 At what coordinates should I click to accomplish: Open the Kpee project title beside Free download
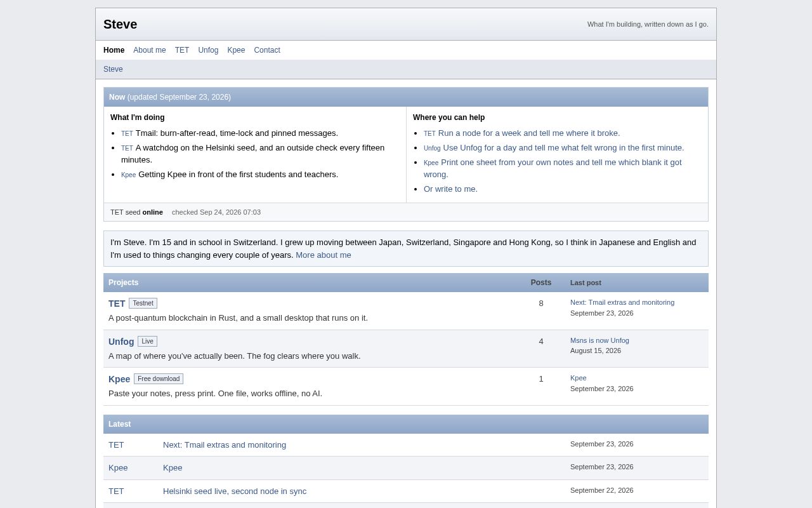click(x=119, y=379)
